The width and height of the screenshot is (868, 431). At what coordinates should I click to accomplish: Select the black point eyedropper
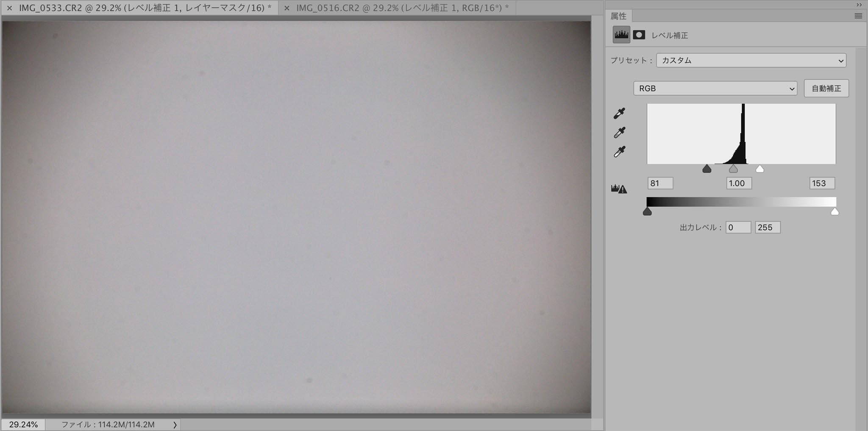coord(619,113)
